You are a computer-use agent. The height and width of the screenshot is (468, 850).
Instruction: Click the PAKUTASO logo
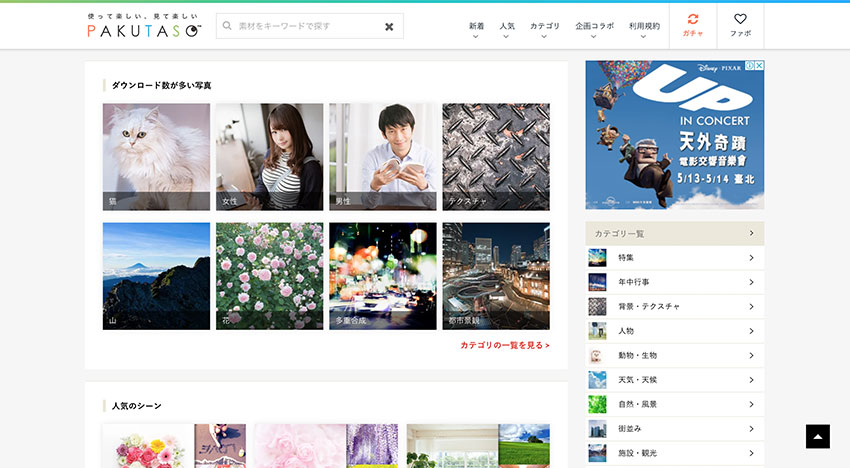tap(144, 27)
